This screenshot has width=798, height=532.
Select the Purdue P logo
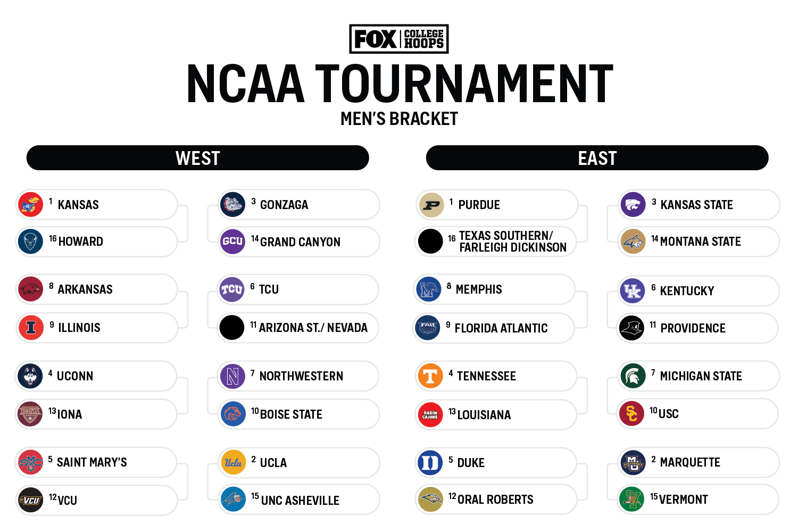431,205
